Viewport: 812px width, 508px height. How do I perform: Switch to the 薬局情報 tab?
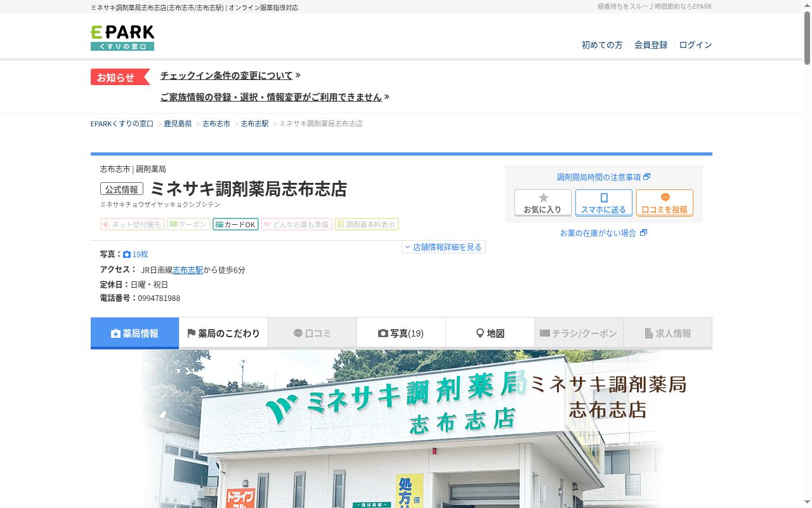(x=135, y=333)
